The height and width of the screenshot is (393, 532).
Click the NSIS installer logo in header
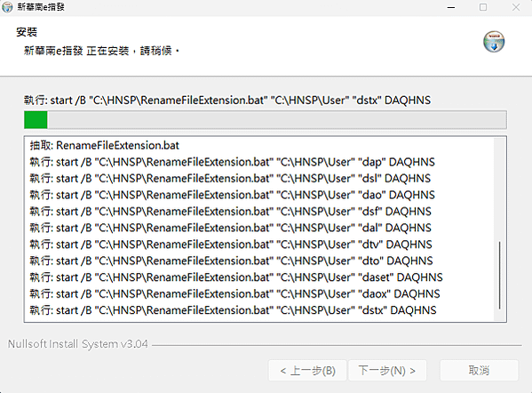coord(494,42)
